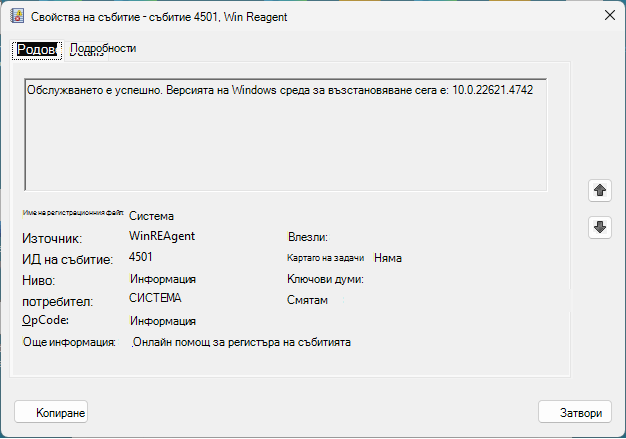Click the Още информация: label
This screenshot has height=439, width=626.
coord(69,342)
